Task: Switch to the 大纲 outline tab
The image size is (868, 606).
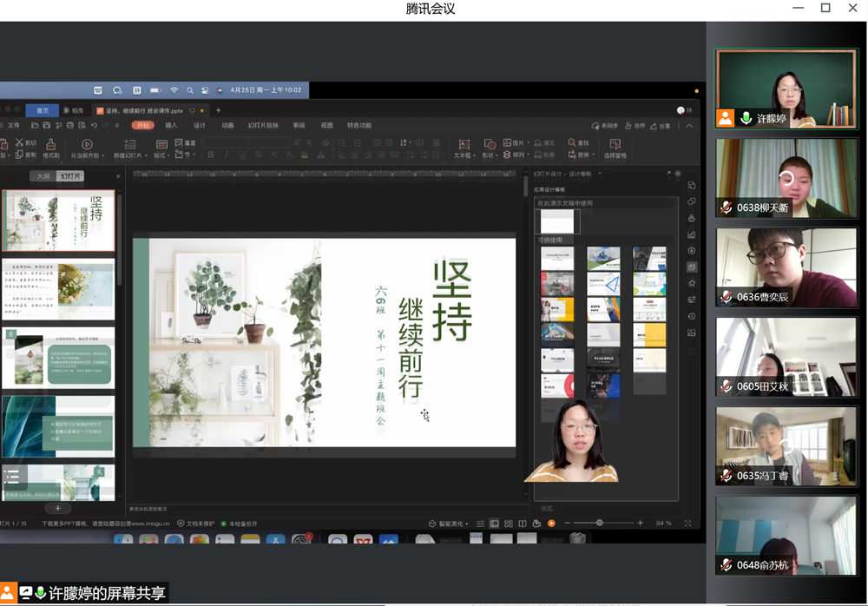Action: 43,176
